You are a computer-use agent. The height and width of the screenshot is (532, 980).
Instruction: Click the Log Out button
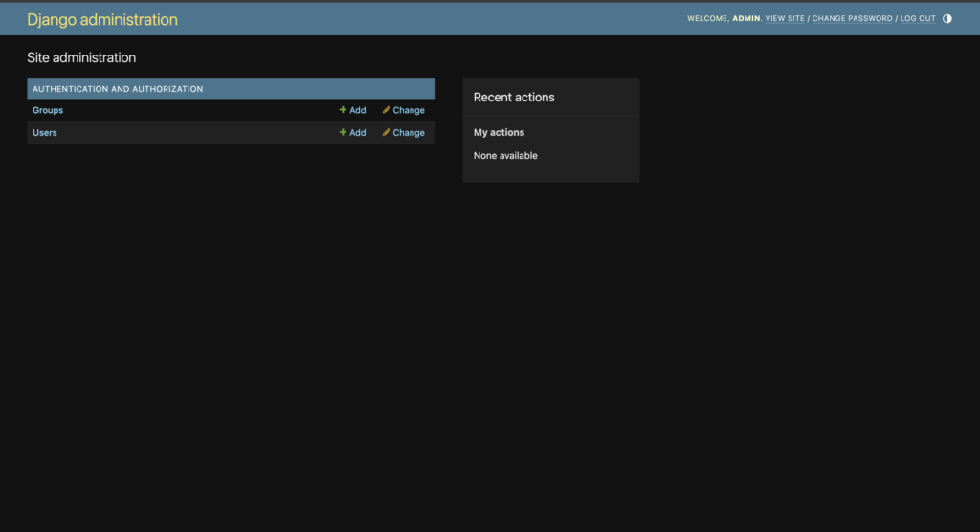(x=918, y=19)
